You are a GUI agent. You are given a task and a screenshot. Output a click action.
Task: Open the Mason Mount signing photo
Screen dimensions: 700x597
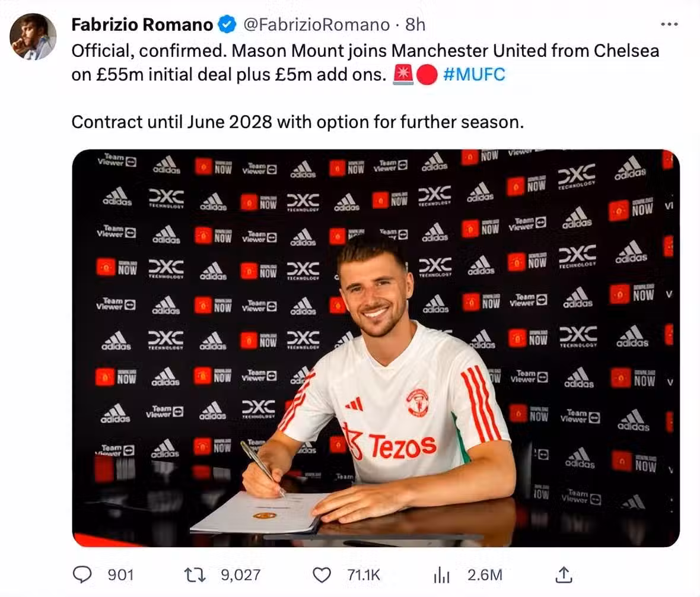(376, 348)
